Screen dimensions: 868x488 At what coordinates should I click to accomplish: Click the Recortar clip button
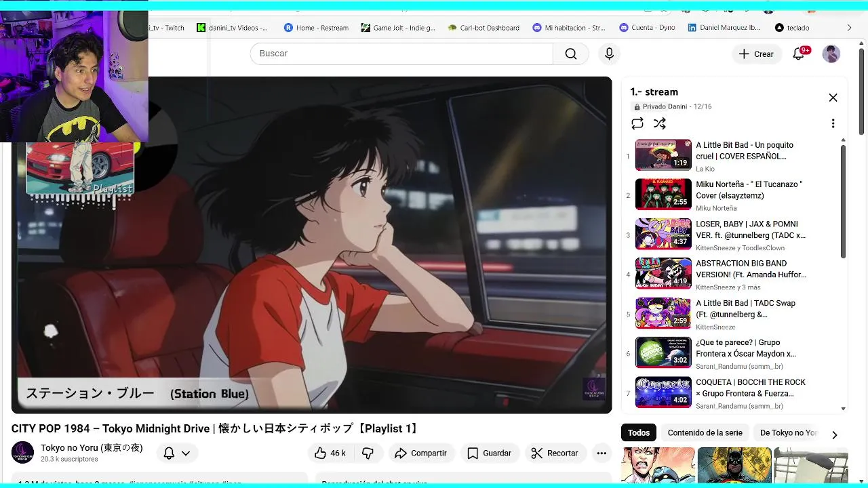tap(555, 453)
